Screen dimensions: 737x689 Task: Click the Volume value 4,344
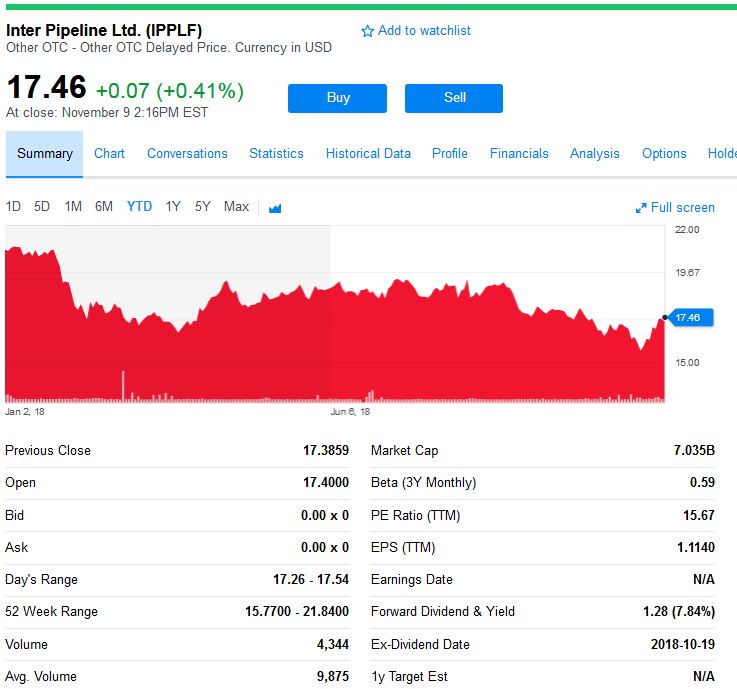pyautogui.click(x=333, y=644)
